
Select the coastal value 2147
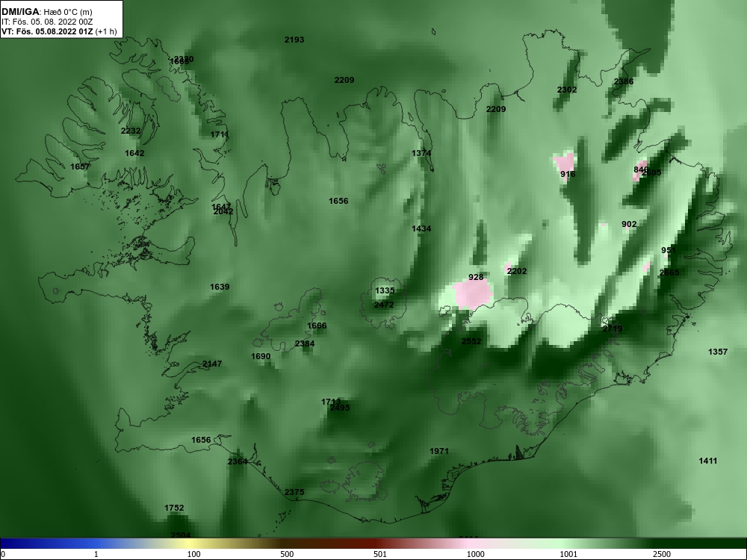point(212,364)
